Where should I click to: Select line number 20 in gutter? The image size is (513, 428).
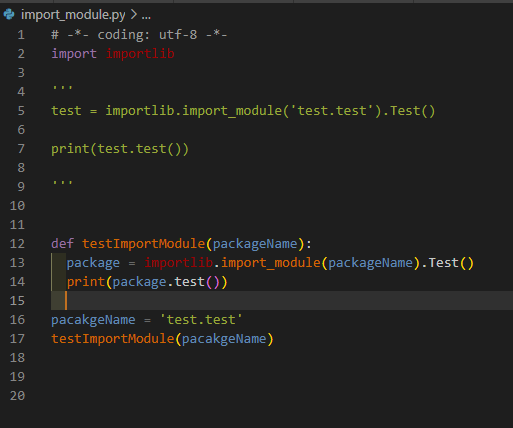[x=17, y=396]
